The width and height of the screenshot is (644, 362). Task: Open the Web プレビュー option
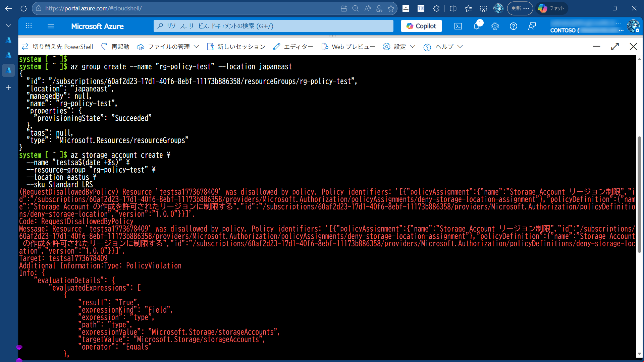(x=348, y=47)
